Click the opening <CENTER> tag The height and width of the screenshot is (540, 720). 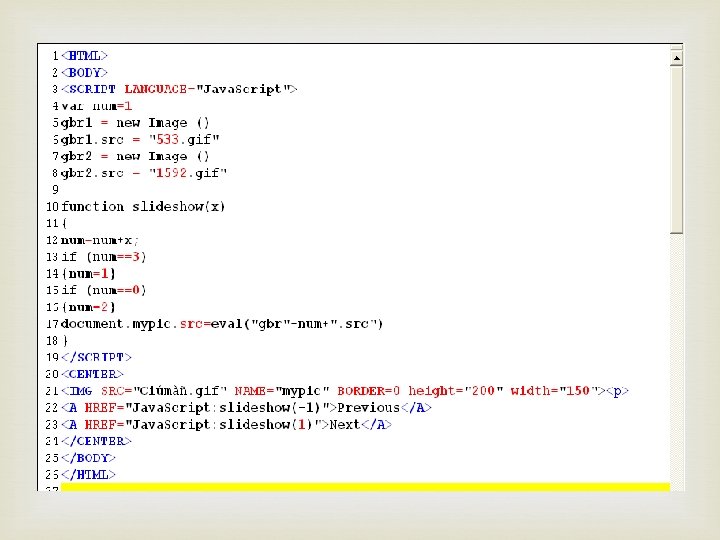pos(92,374)
